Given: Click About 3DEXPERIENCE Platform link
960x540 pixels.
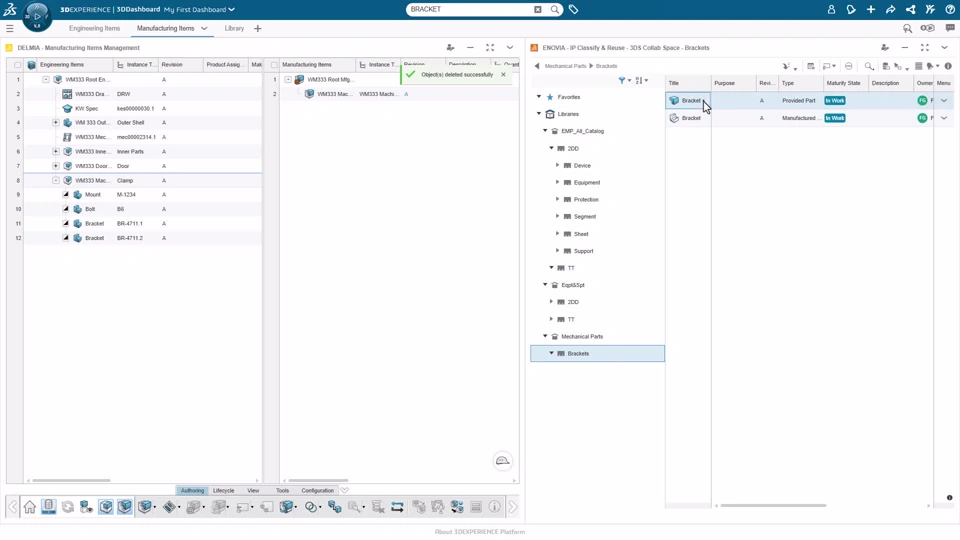Looking at the screenshot, I should [x=480, y=532].
